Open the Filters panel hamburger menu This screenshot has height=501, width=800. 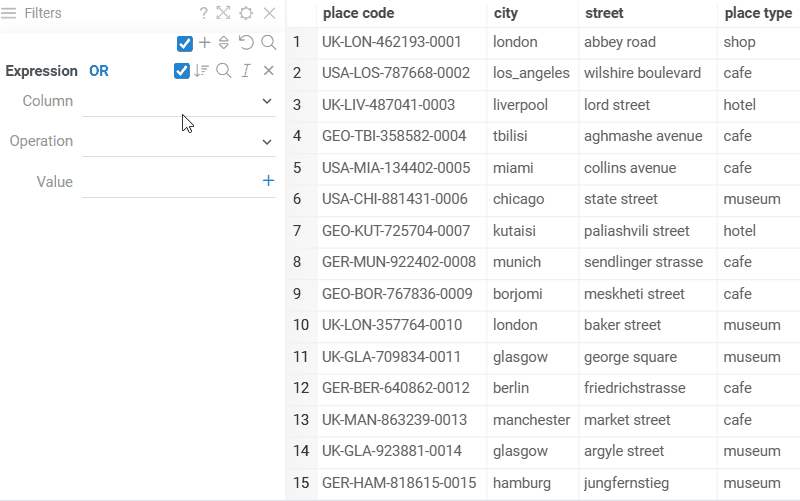(x=9, y=13)
